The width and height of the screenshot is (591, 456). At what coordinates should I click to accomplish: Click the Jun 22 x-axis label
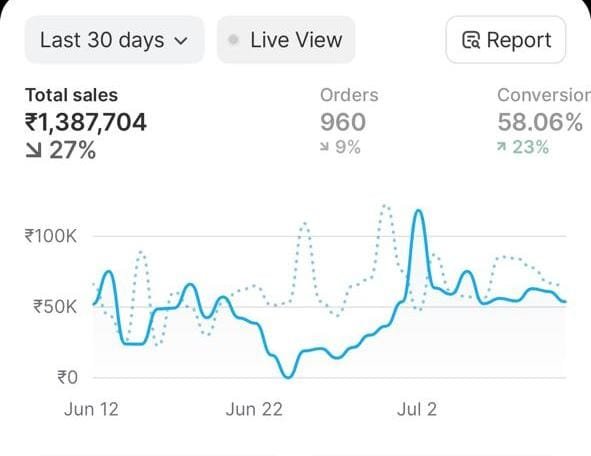[x=254, y=409]
